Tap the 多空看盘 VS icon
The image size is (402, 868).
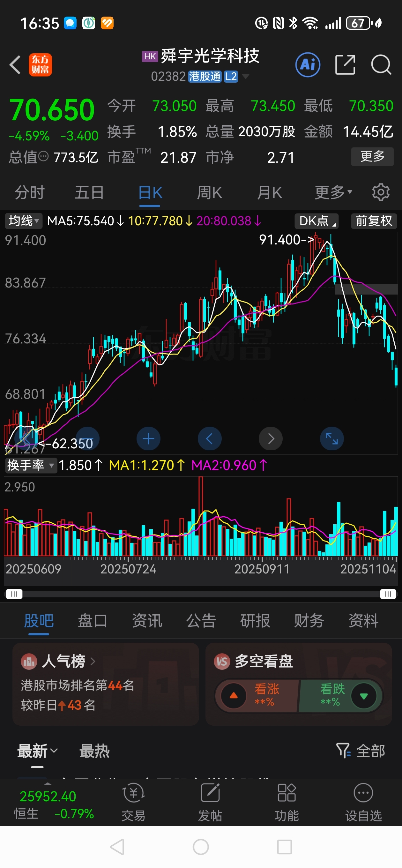click(x=222, y=662)
